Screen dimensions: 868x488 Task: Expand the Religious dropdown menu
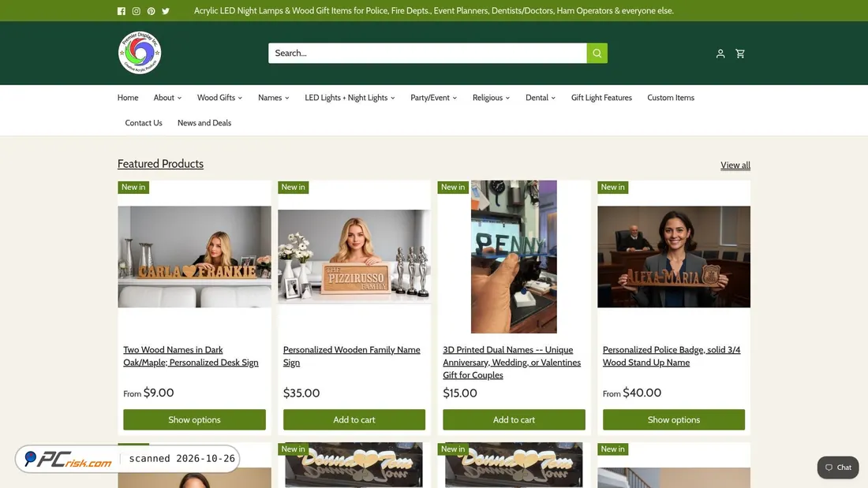pyautogui.click(x=491, y=98)
